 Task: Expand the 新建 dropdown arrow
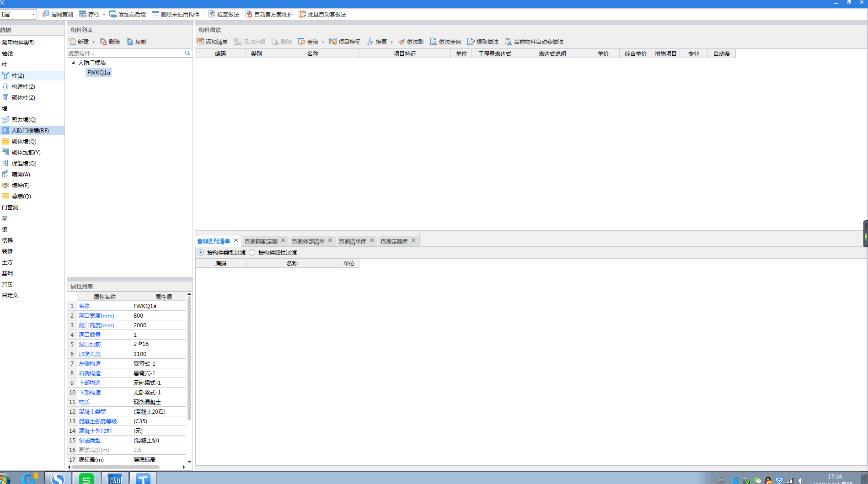point(93,42)
